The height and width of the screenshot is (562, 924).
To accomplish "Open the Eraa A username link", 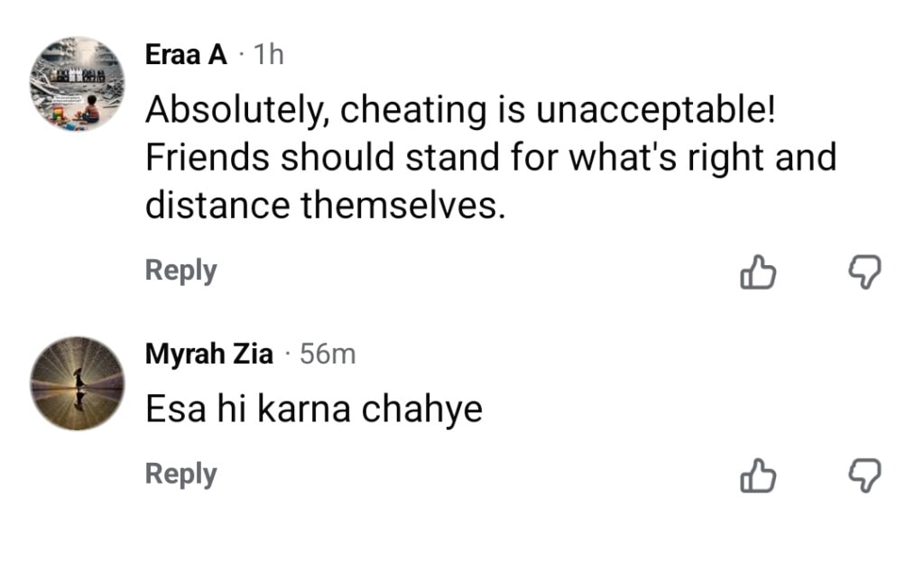I will 186,54.
